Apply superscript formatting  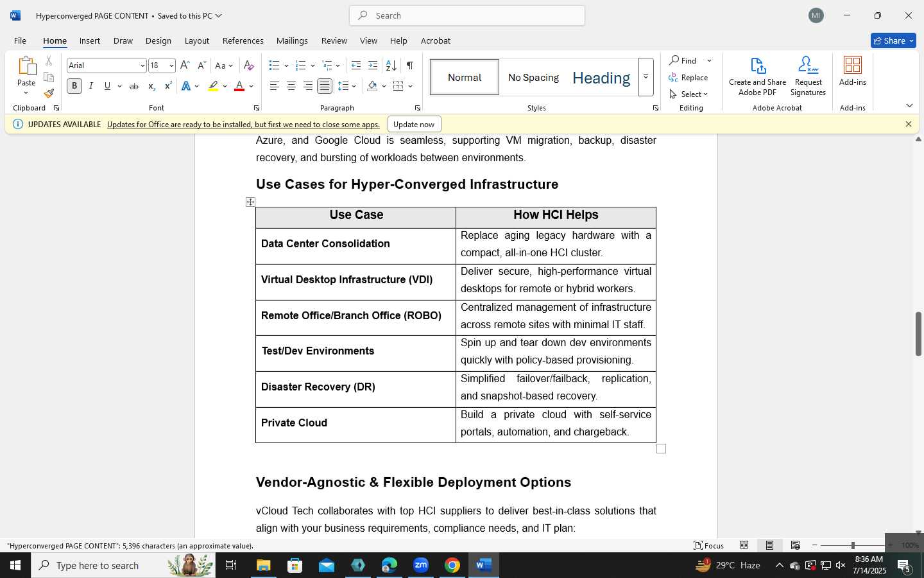(168, 86)
